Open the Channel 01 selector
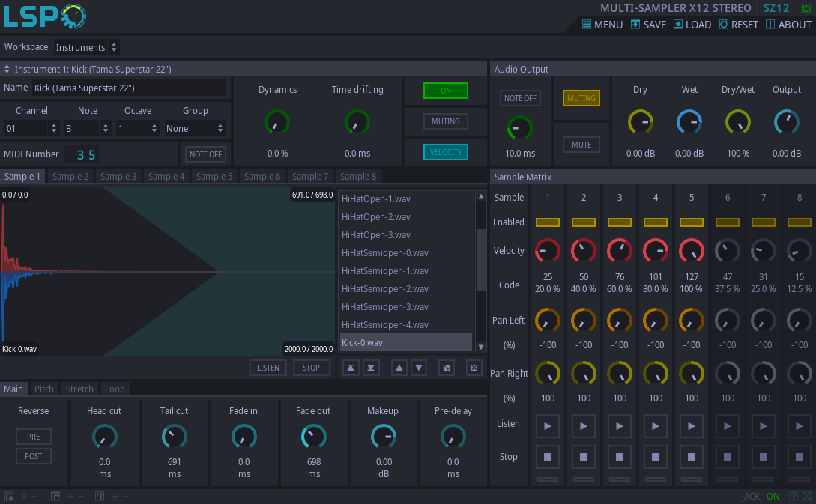The width and height of the screenshot is (816, 504). (31, 129)
